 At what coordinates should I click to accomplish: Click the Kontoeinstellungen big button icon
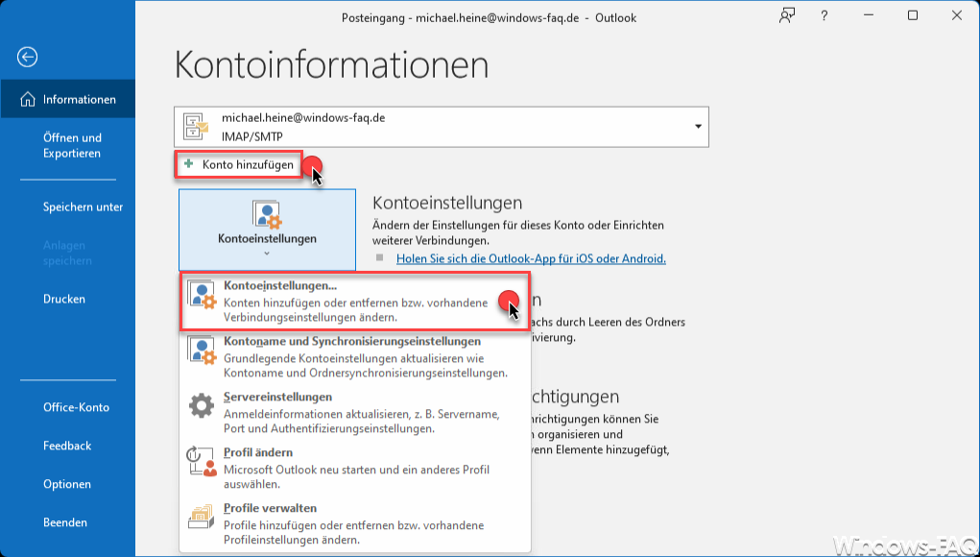coord(267,216)
